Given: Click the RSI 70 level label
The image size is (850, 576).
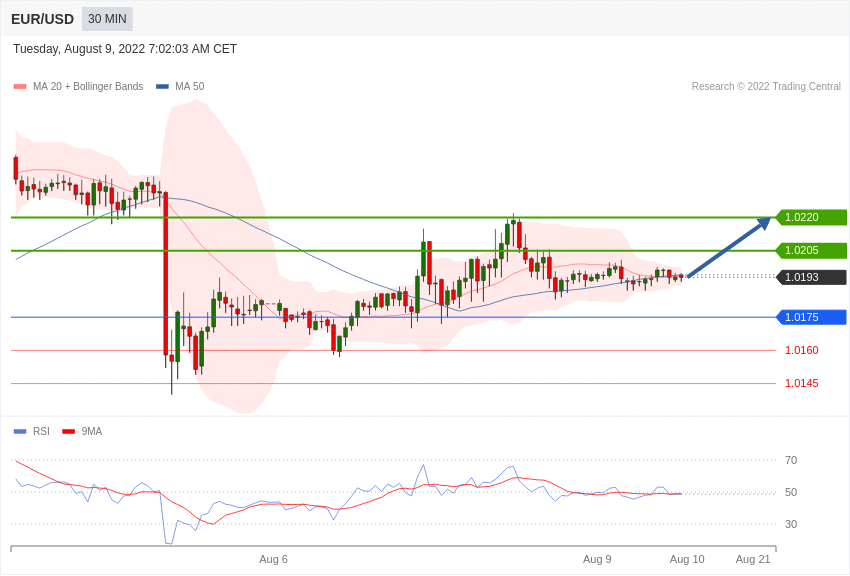Looking at the screenshot, I should coord(791,460).
